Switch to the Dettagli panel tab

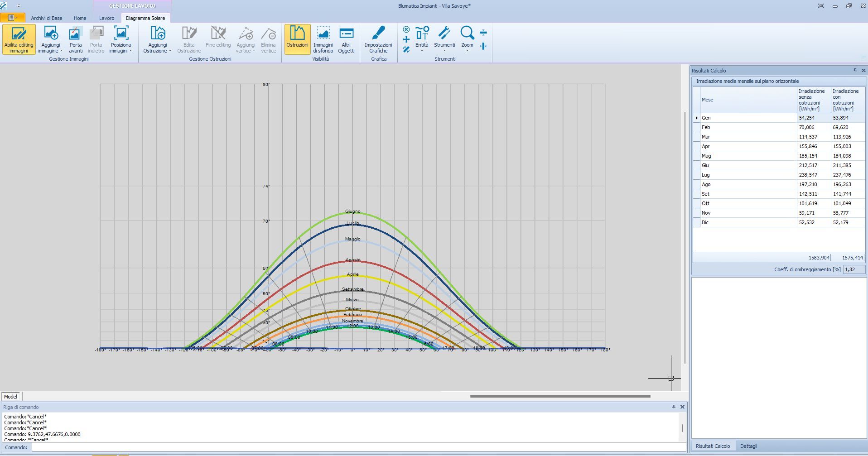[x=748, y=446]
